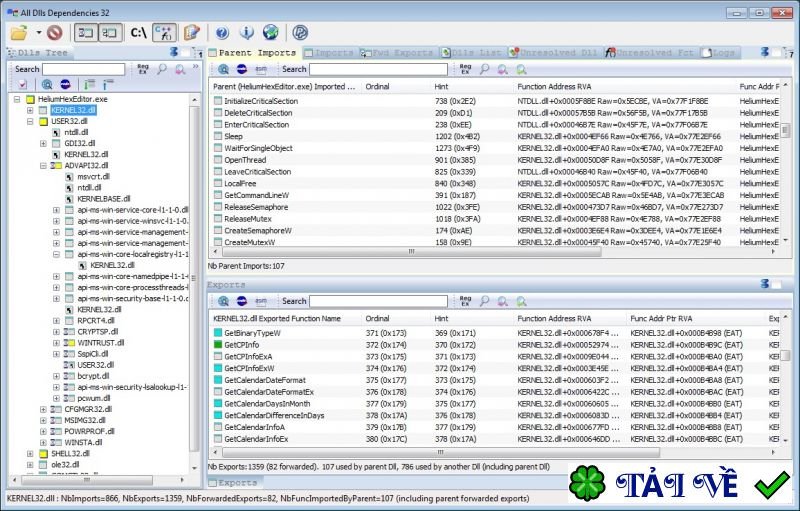Toggle the C:\ full path display button
This screenshot has width=800, height=511.
138,33
